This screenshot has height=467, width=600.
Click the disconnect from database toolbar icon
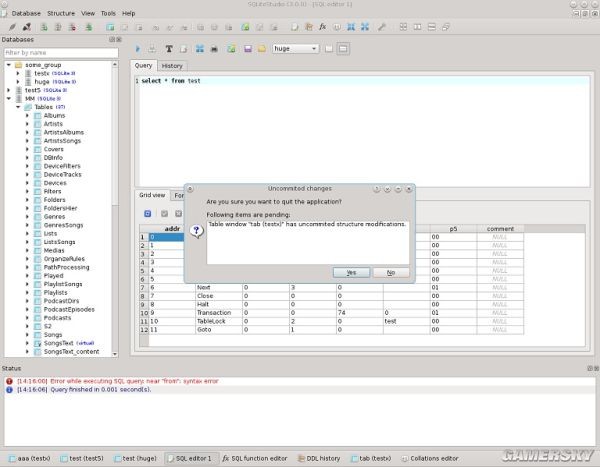pos(27,27)
